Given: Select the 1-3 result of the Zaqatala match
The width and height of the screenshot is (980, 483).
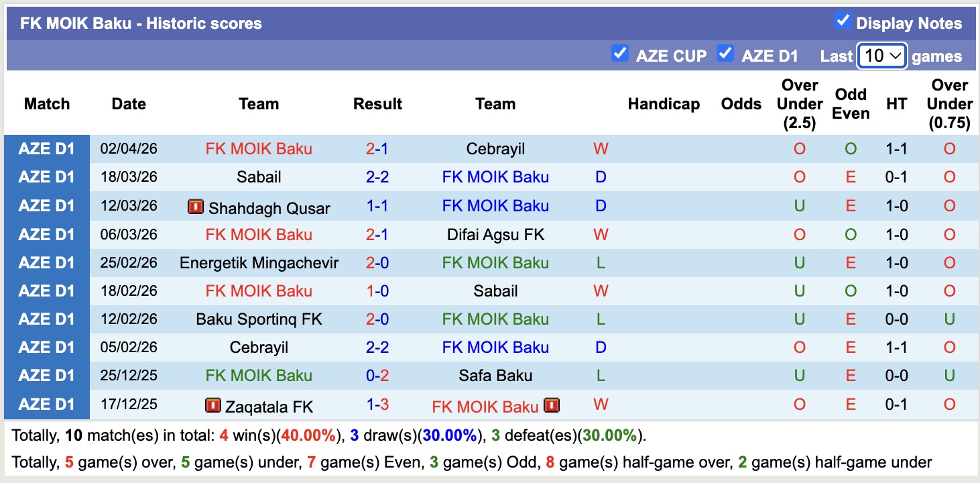Looking at the screenshot, I should click(x=377, y=405).
